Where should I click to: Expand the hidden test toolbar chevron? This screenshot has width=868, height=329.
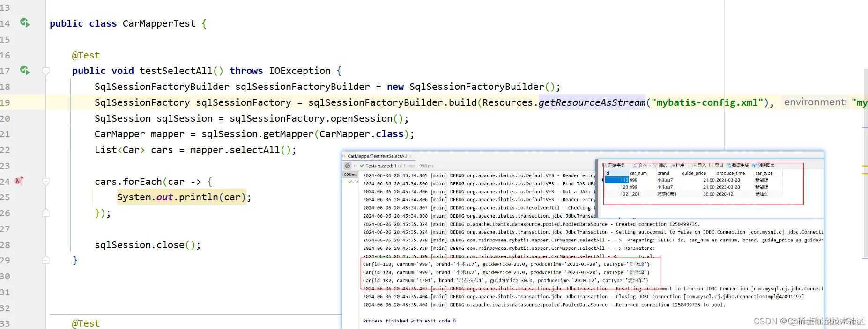(x=355, y=166)
